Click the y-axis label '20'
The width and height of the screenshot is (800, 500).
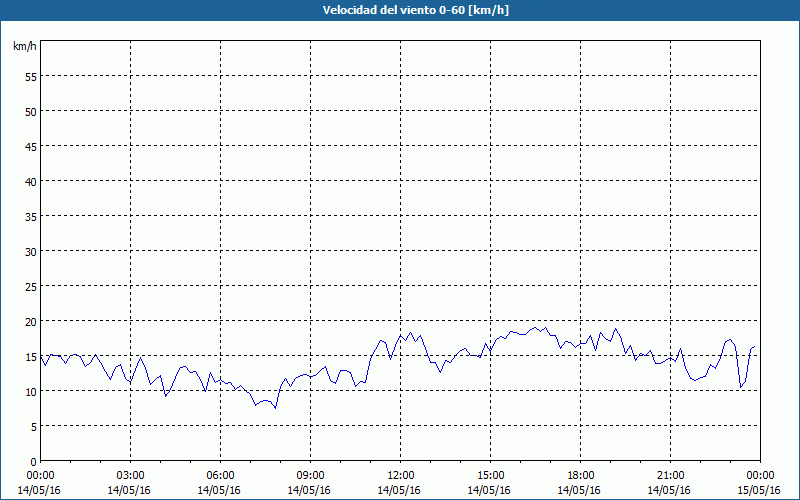point(31,321)
